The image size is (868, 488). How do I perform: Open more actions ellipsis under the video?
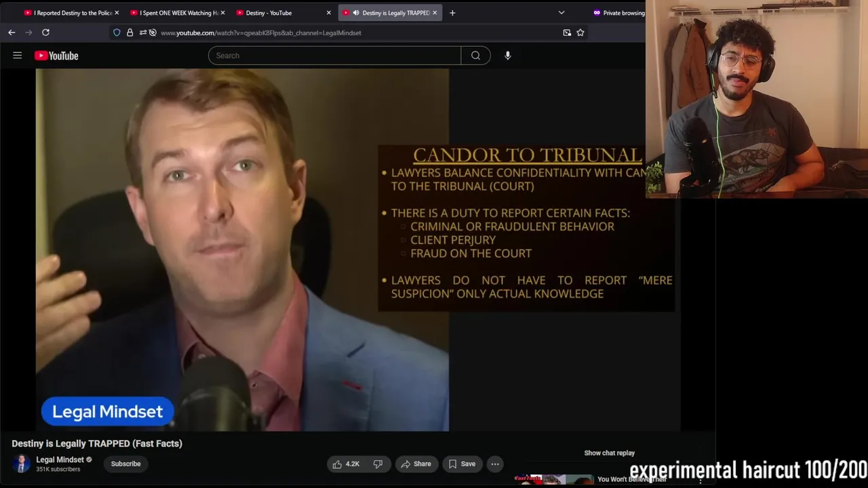(x=495, y=464)
